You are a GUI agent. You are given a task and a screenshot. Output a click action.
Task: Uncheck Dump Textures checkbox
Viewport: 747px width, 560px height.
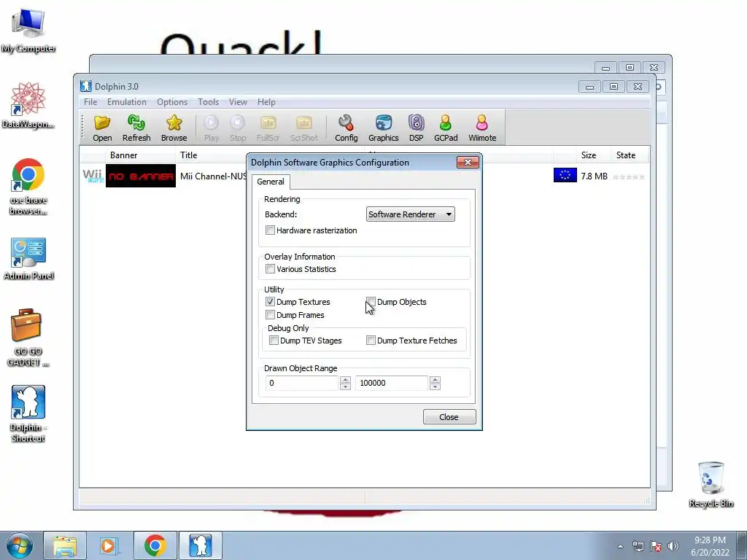[x=270, y=302]
